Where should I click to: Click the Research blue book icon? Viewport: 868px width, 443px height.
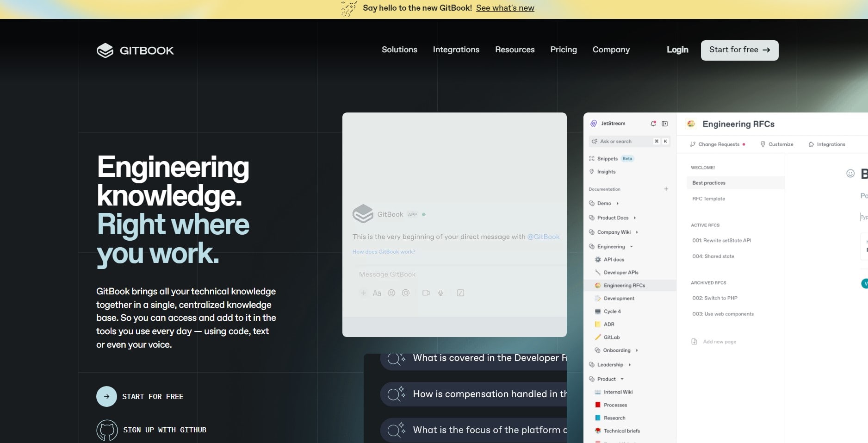point(598,418)
